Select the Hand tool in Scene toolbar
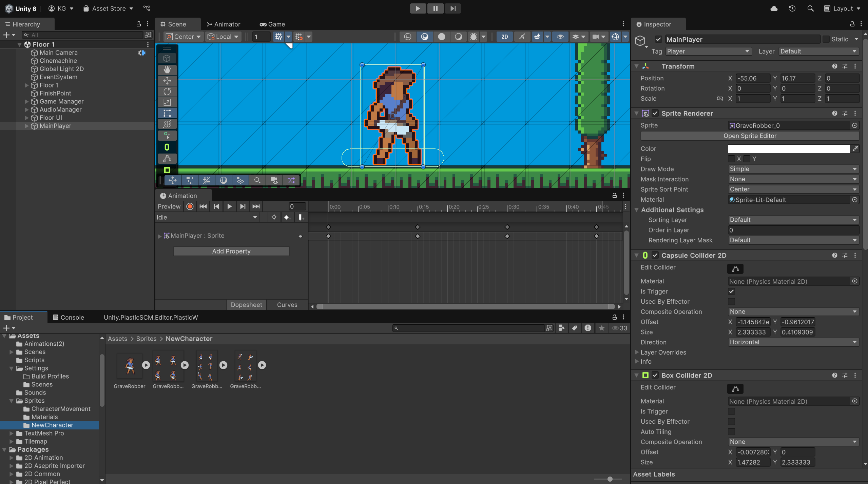 click(167, 69)
